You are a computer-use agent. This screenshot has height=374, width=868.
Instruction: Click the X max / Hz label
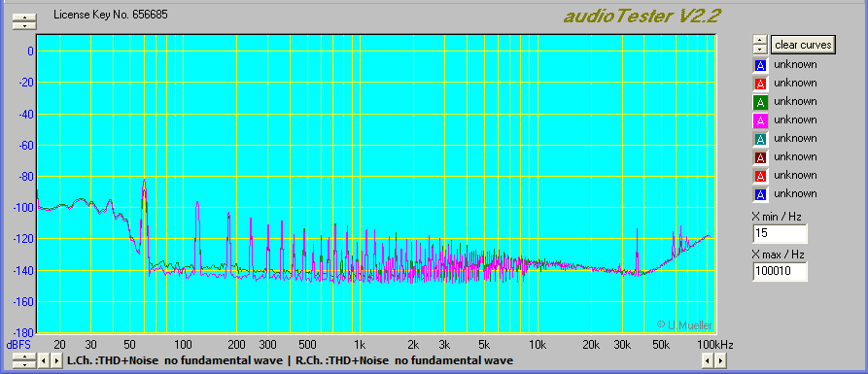click(778, 255)
